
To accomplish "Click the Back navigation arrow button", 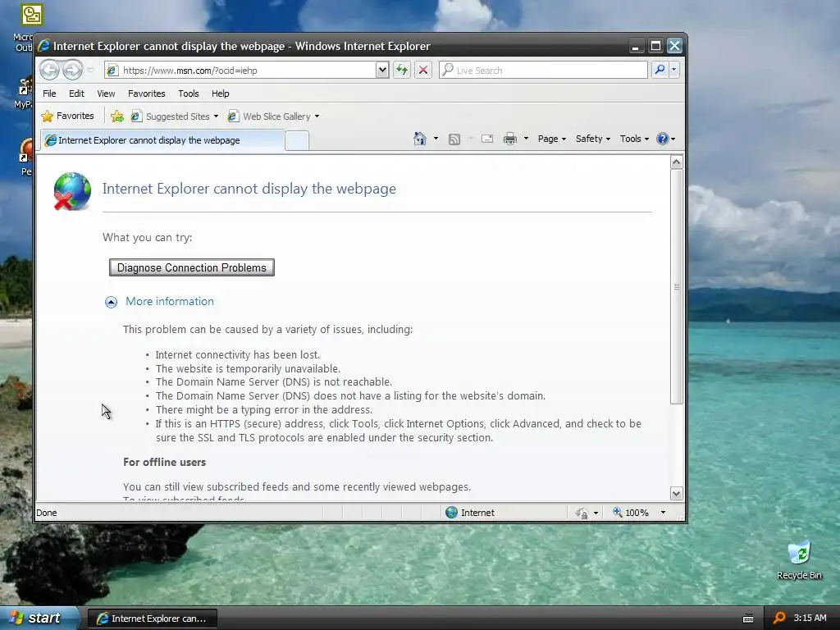I will (49, 70).
